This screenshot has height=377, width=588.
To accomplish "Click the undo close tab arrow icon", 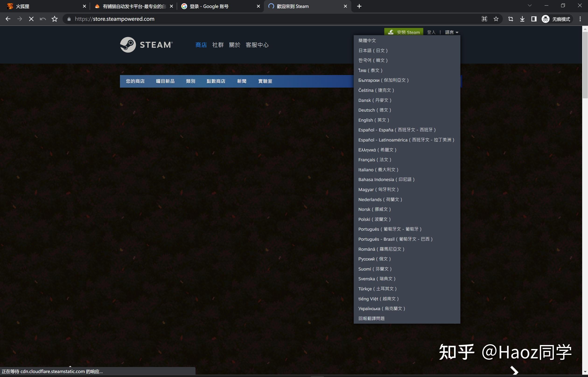I will [43, 19].
